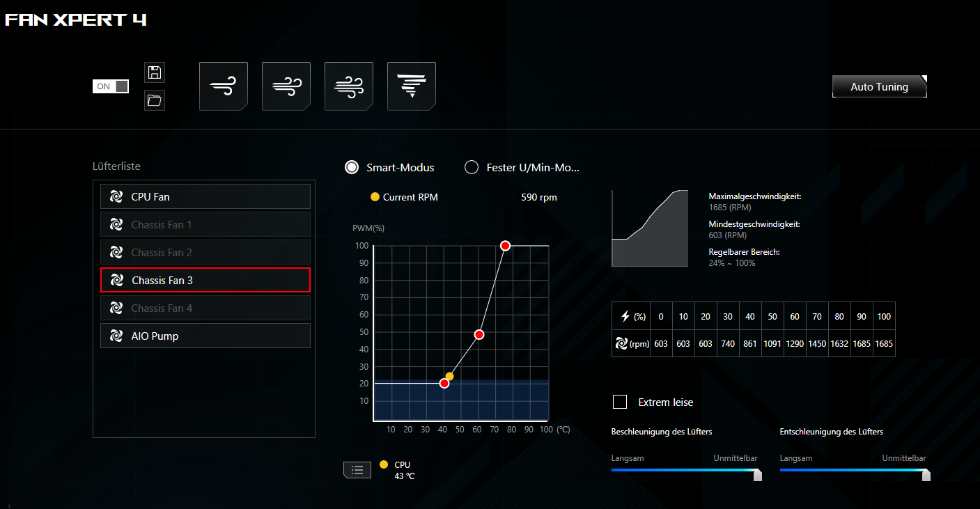Click the load profile folder icon
980x509 pixels.
[155, 100]
